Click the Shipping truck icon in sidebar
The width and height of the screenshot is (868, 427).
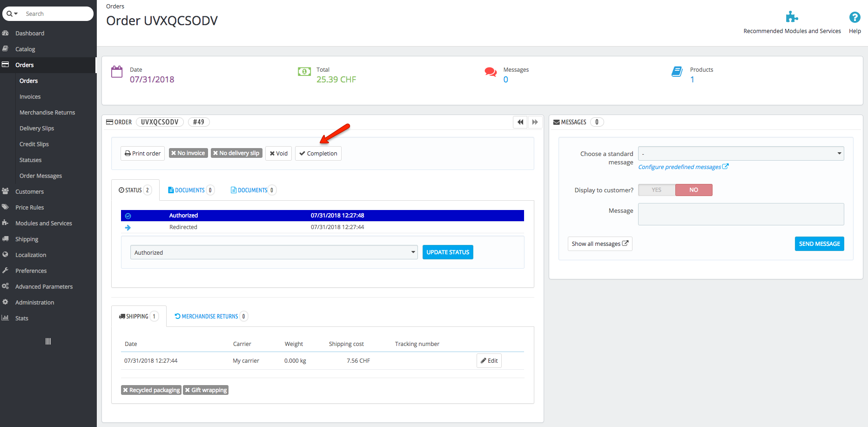click(6, 239)
